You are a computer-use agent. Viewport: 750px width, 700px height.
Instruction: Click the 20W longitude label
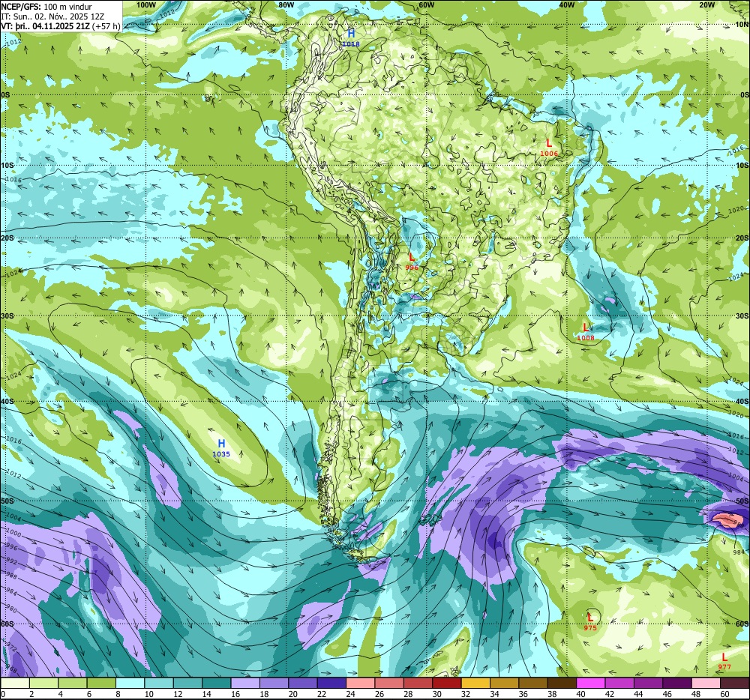pos(706,4)
